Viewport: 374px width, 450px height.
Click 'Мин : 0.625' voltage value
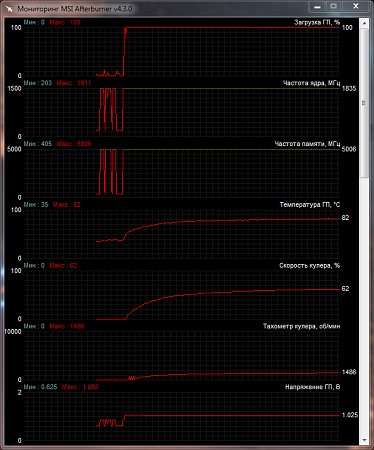click(x=40, y=387)
